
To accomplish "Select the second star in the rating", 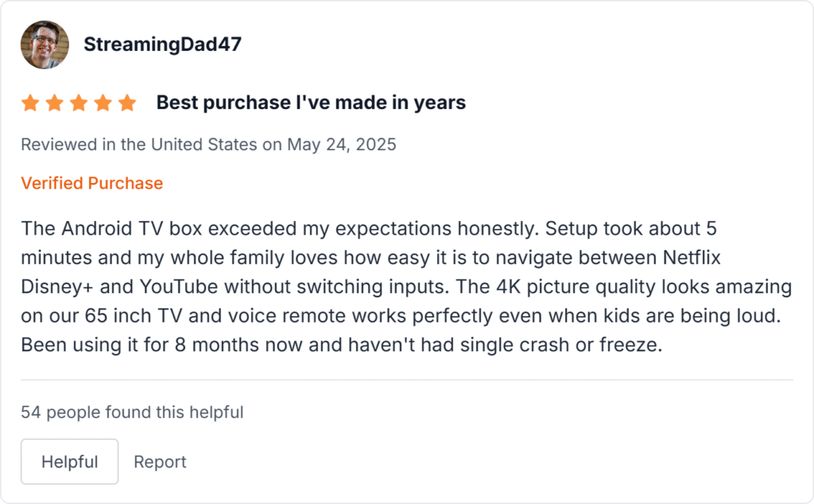I will pyautogui.click(x=54, y=102).
